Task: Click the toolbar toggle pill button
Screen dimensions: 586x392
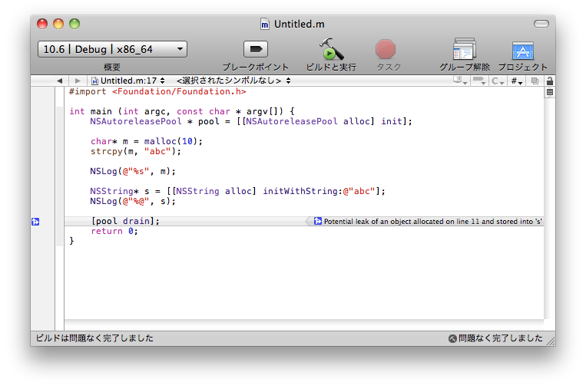Action: pyautogui.click(x=541, y=24)
